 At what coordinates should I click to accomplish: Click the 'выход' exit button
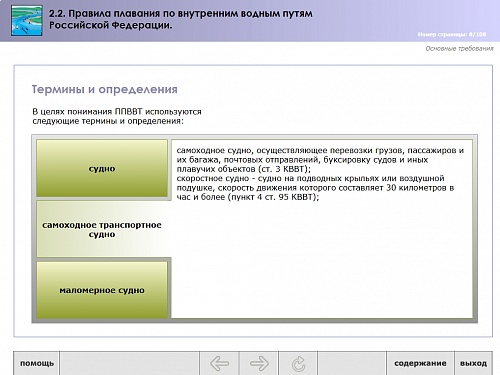click(x=473, y=363)
